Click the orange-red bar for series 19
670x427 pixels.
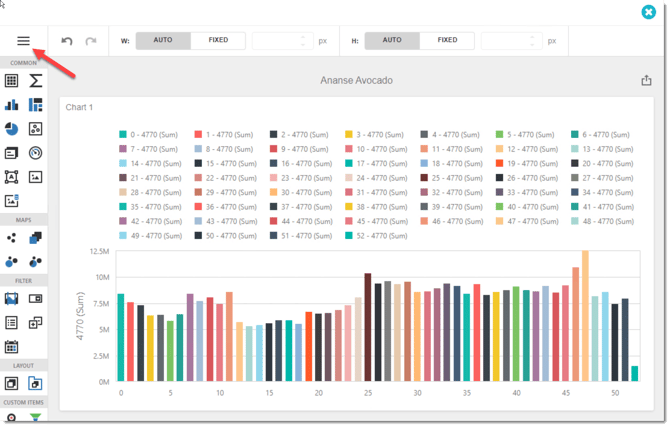click(309, 347)
